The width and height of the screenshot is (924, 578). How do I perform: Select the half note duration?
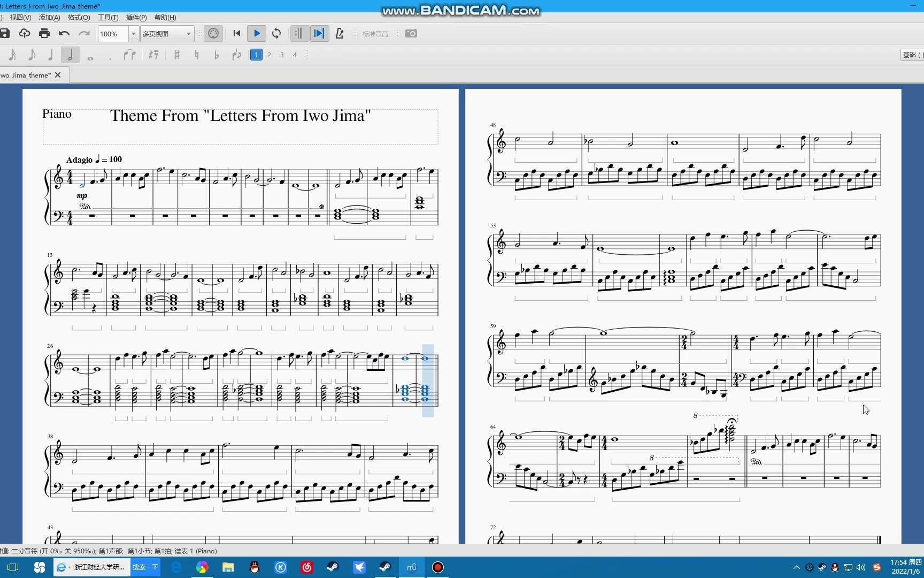(70, 55)
